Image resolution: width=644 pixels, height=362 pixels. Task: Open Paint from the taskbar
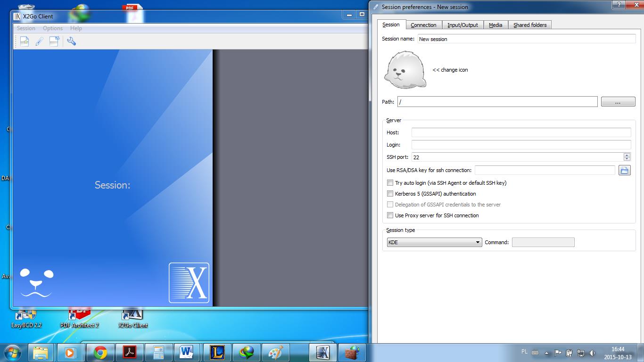tap(275, 353)
